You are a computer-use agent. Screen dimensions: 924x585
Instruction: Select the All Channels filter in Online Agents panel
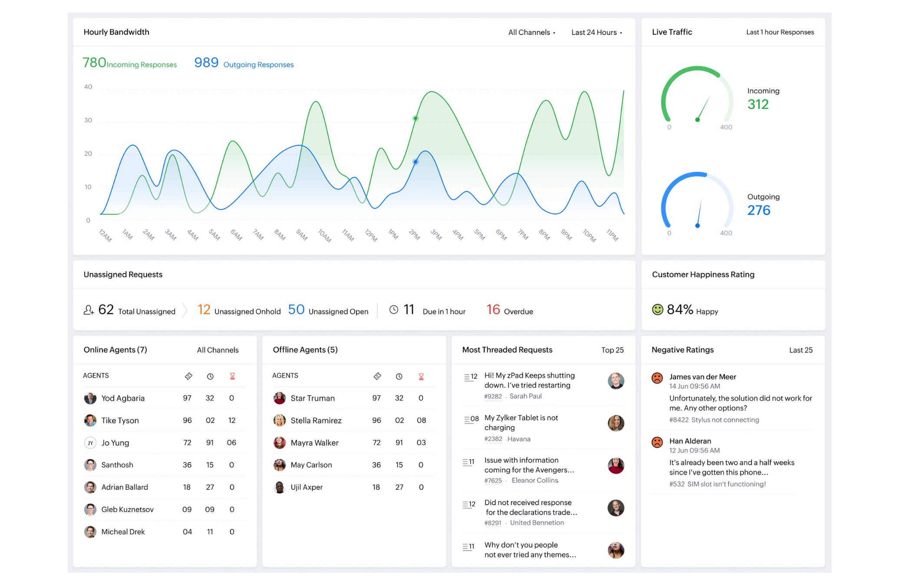click(x=218, y=350)
